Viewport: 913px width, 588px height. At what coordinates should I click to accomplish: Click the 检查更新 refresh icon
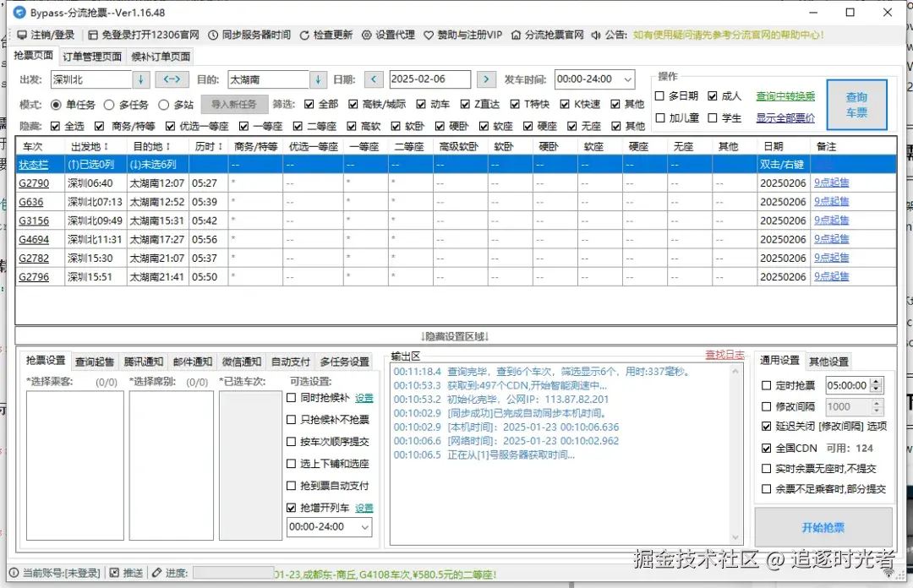(304, 35)
